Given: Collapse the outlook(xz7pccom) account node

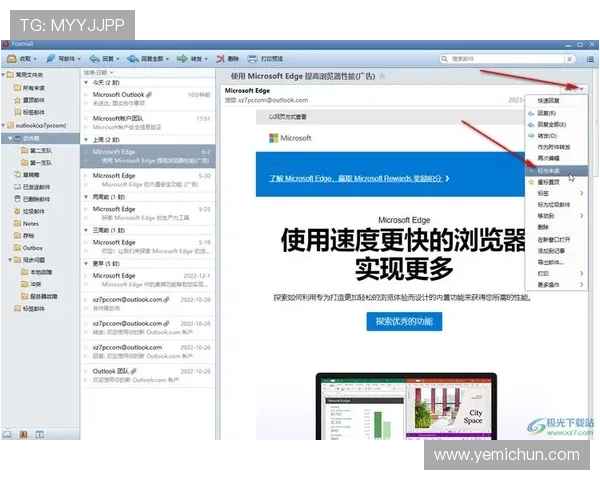Looking at the screenshot, I should point(3,125).
